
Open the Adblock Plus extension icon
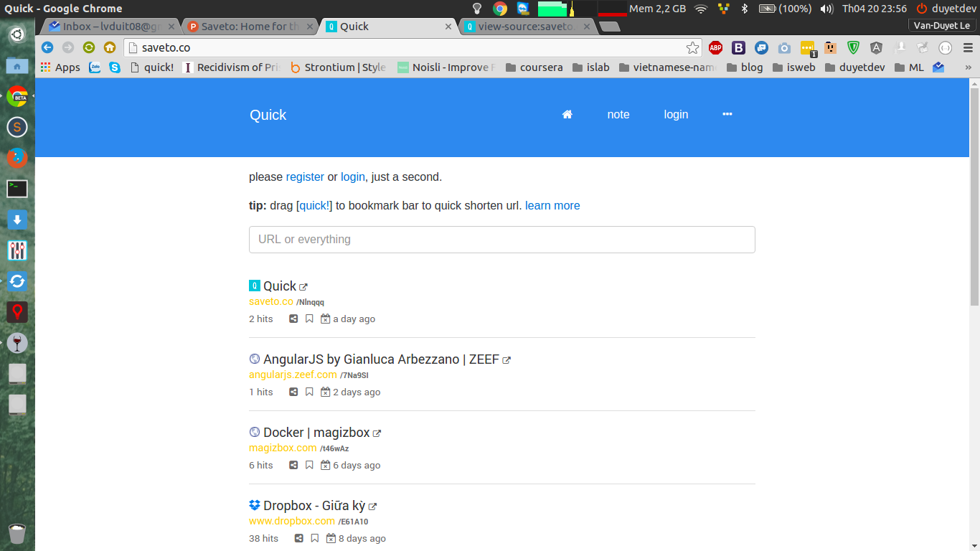point(715,47)
